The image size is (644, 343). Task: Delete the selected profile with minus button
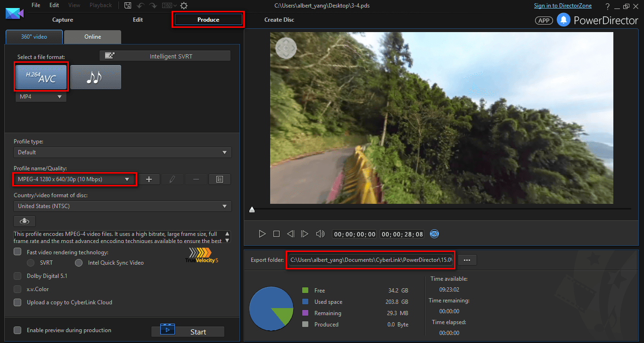click(196, 179)
